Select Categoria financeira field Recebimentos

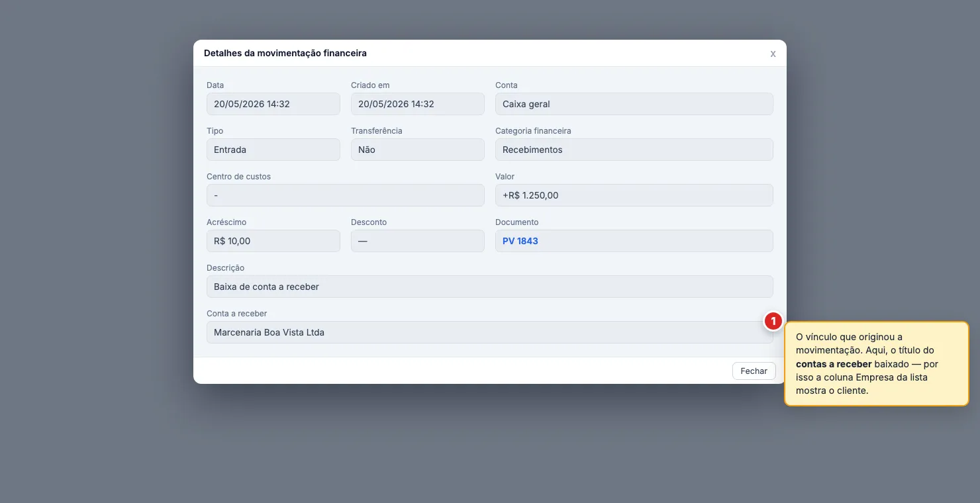[x=634, y=150]
